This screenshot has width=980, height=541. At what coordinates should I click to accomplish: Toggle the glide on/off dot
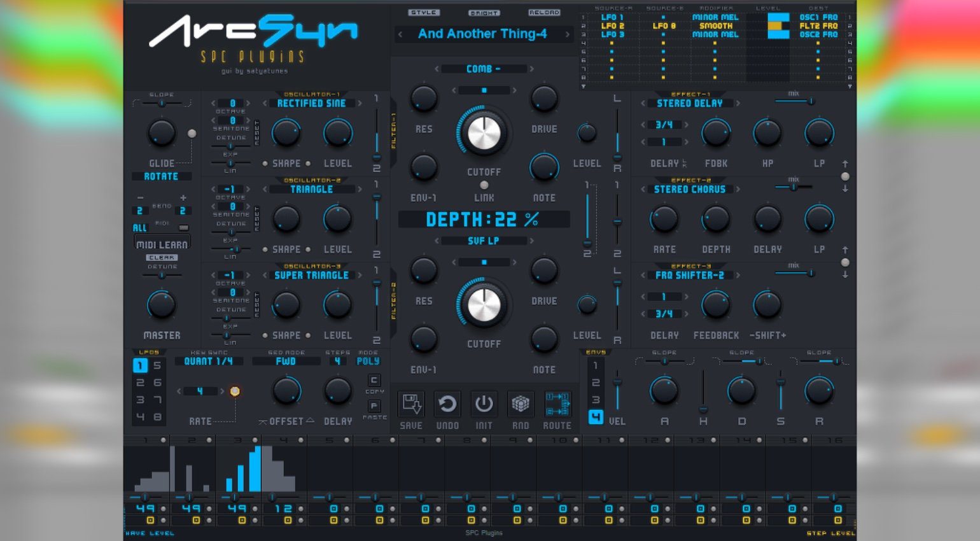tap(192, 134)
